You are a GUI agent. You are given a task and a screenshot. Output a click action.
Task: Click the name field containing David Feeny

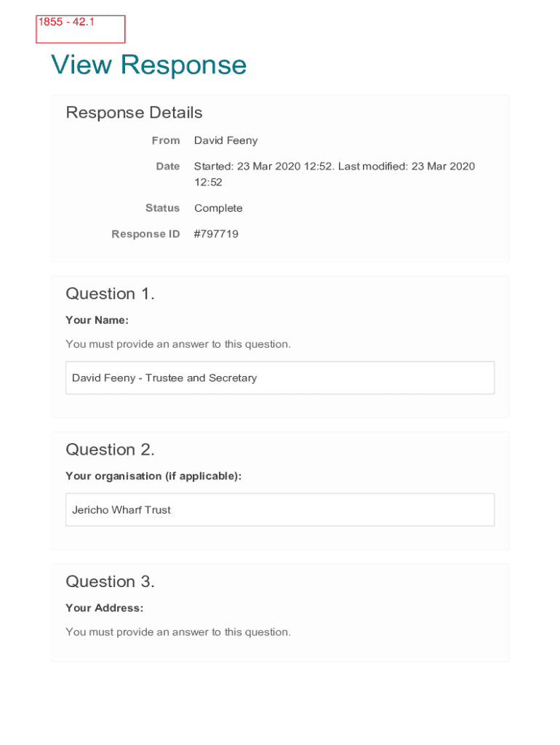click(x=279, y=378)
